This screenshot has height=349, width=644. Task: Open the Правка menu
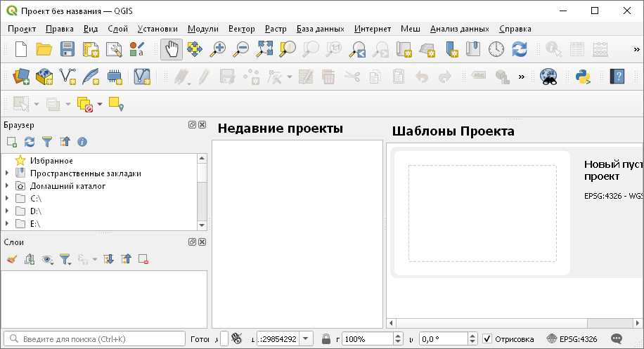[x=60, y=29]
